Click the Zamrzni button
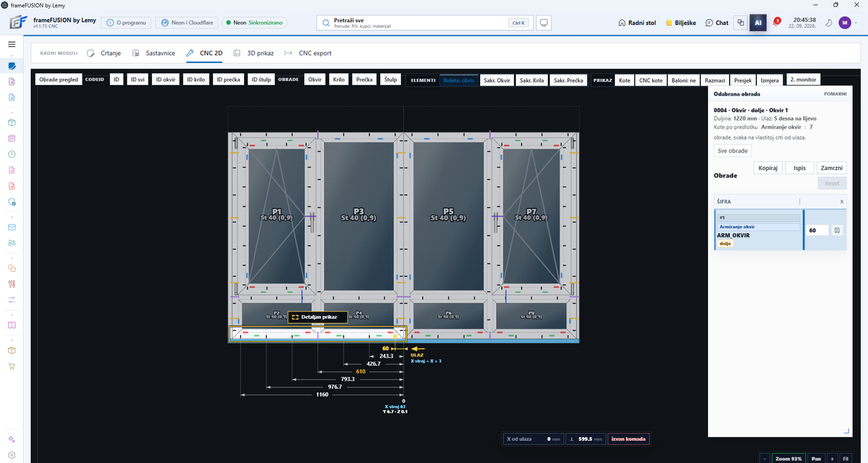Viewport: 868px width, 463px height. coord(831,167)
